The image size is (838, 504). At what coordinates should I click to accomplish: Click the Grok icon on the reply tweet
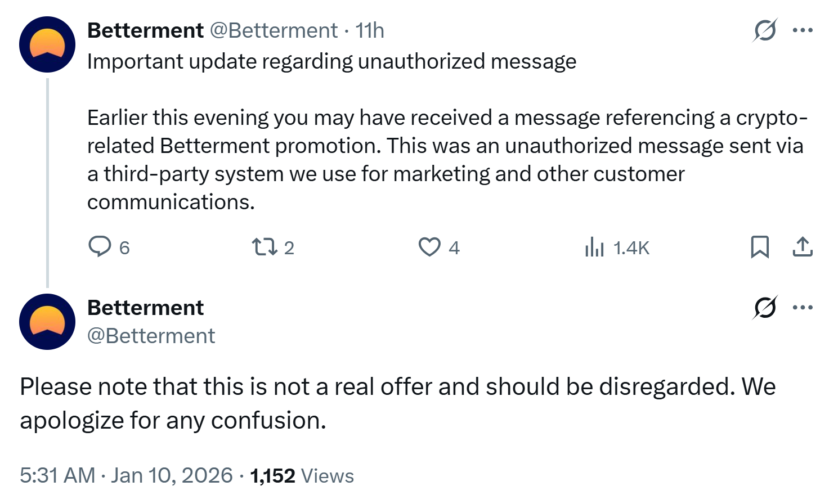tap(765, 308)
